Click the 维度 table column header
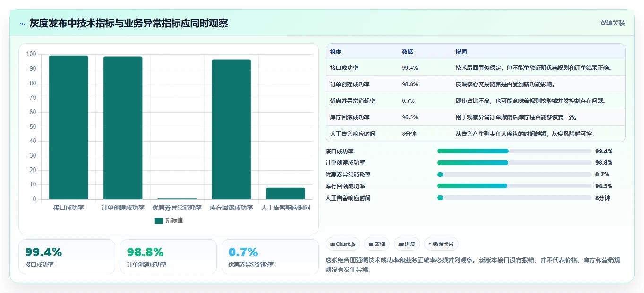The width and height of the screenshot is (644, 293). pos(335,51)
